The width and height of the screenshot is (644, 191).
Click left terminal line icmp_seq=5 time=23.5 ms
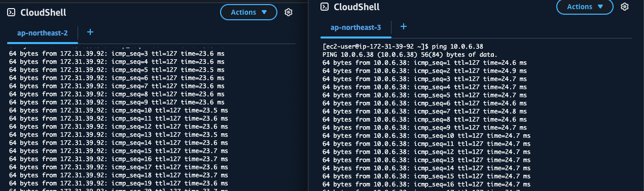[x=117, y=69]
